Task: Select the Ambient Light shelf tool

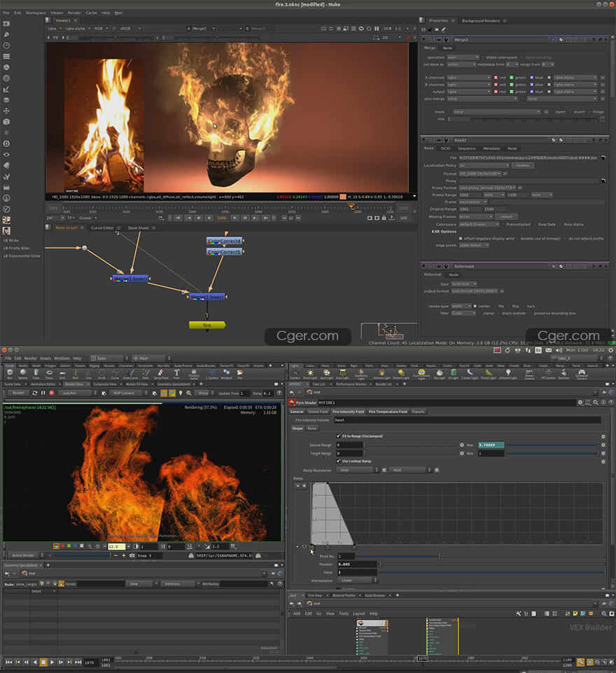Action: 508,374
